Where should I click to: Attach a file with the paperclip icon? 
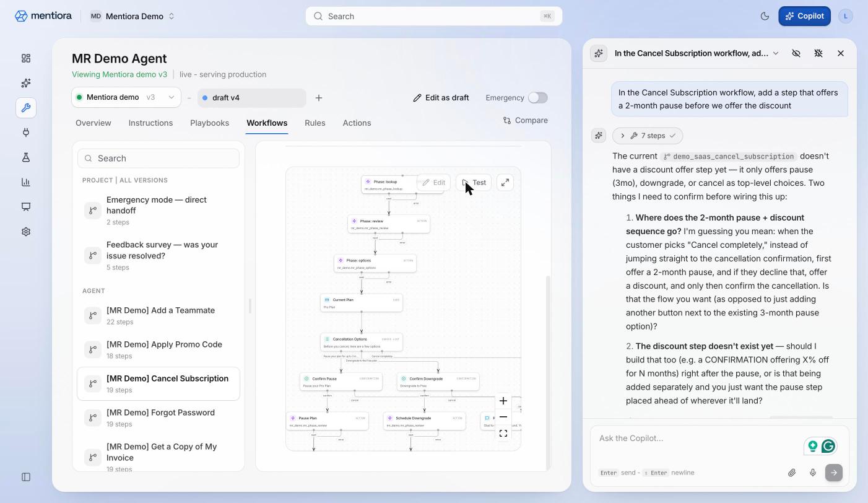pos(792,473)
